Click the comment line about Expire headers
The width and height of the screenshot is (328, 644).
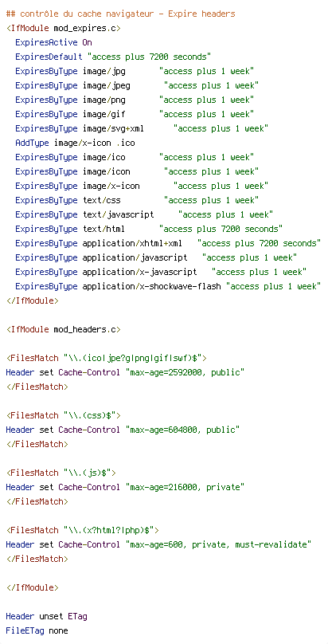pos(120,14)
